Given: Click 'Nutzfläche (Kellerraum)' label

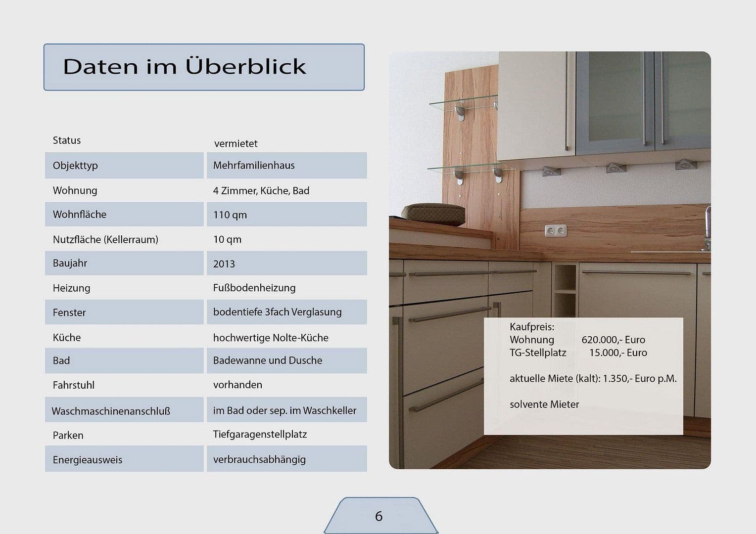Looking at the screenshot, I should (105, 240).
